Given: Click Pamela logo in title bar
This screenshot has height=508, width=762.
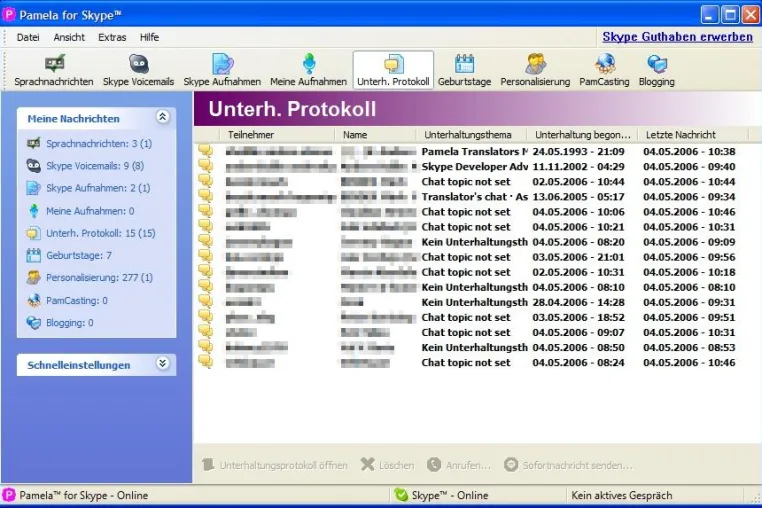Looking at the screenshot, I should [8, 15].
